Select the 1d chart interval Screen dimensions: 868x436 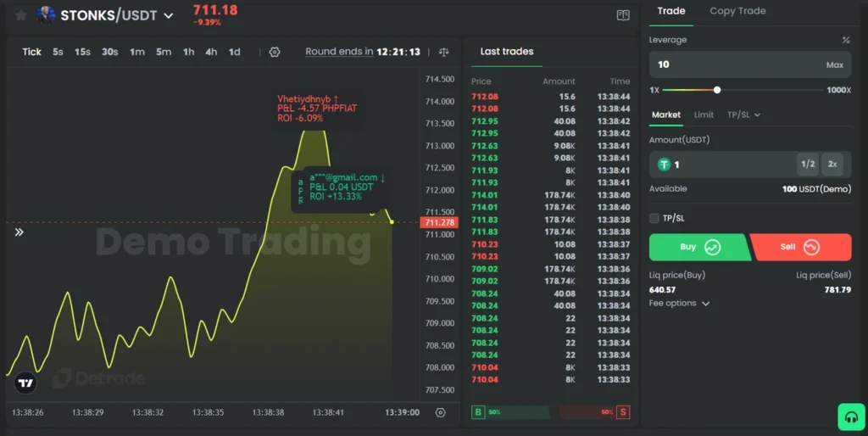click(235, 52)
